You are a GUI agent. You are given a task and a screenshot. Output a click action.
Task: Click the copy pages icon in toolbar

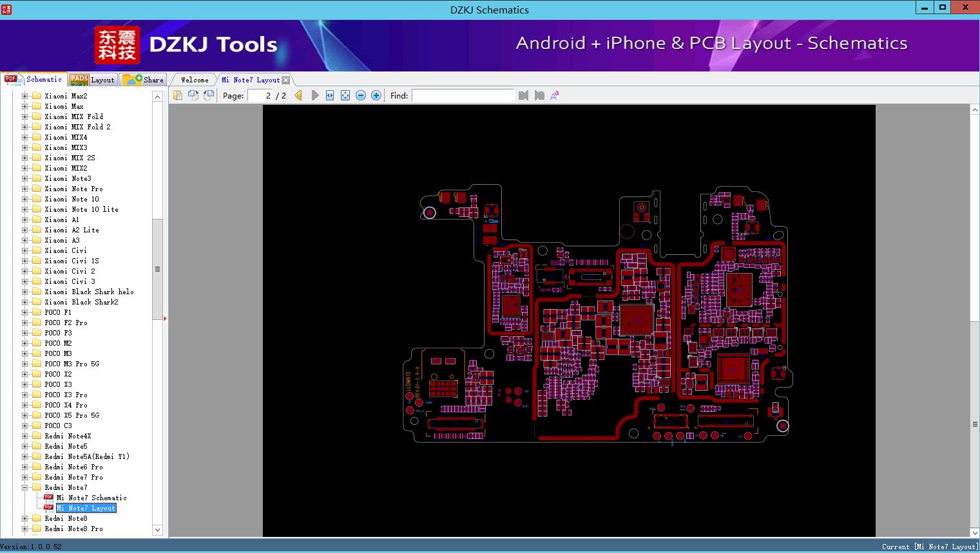pyautogui.click(x=178, y=95)
